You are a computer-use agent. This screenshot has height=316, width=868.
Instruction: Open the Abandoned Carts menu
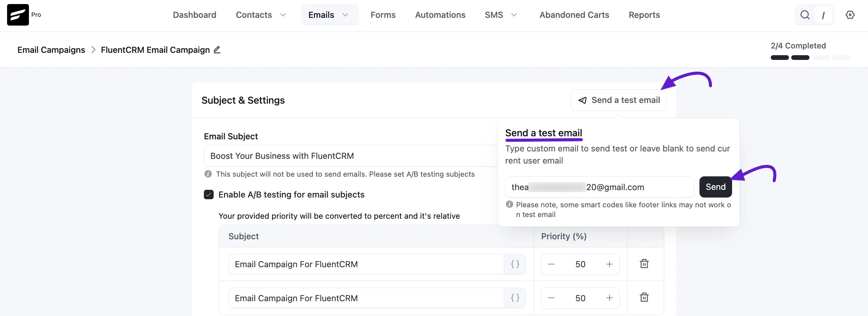tap(574, 15)
